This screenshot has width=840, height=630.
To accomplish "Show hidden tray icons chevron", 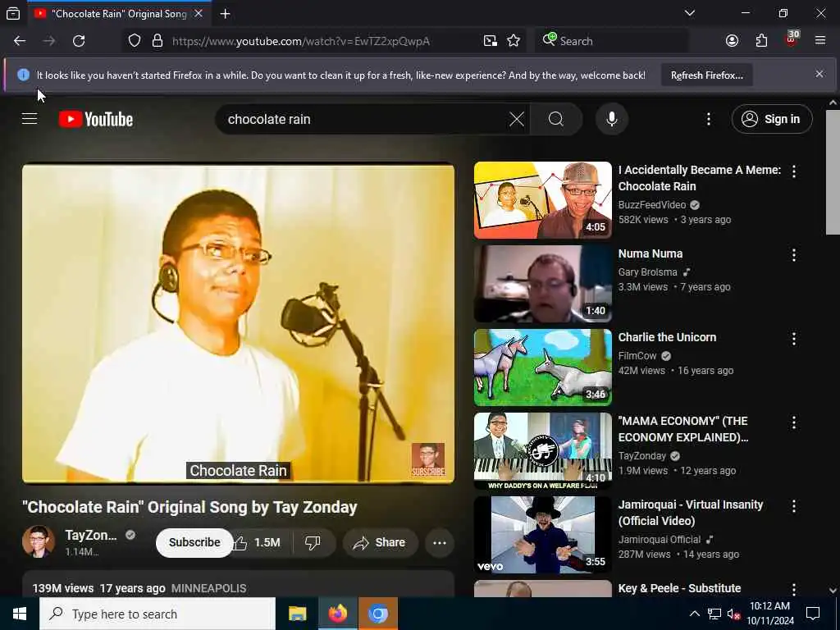I will coord(694,614).
